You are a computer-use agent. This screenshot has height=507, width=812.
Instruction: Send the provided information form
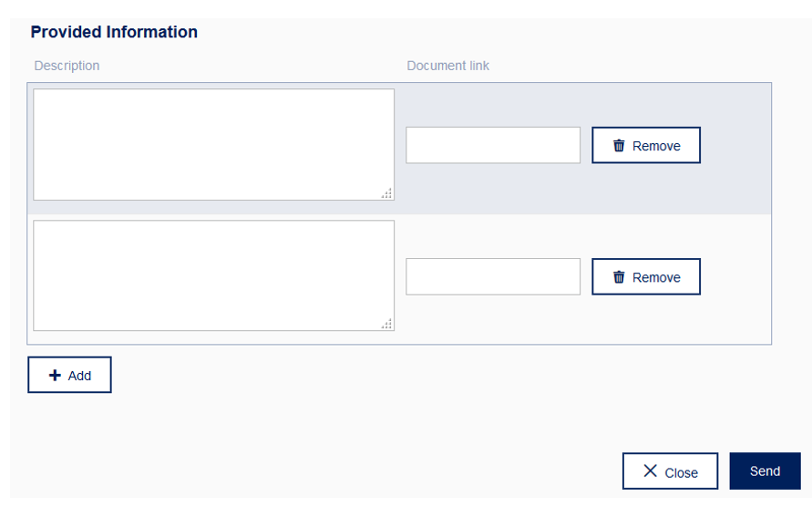(x=766, y=471)
